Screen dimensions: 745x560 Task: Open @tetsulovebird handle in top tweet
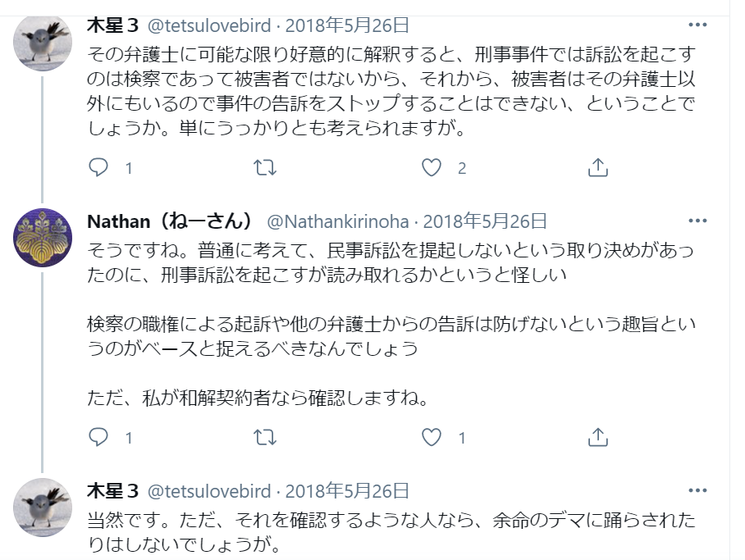208,25
